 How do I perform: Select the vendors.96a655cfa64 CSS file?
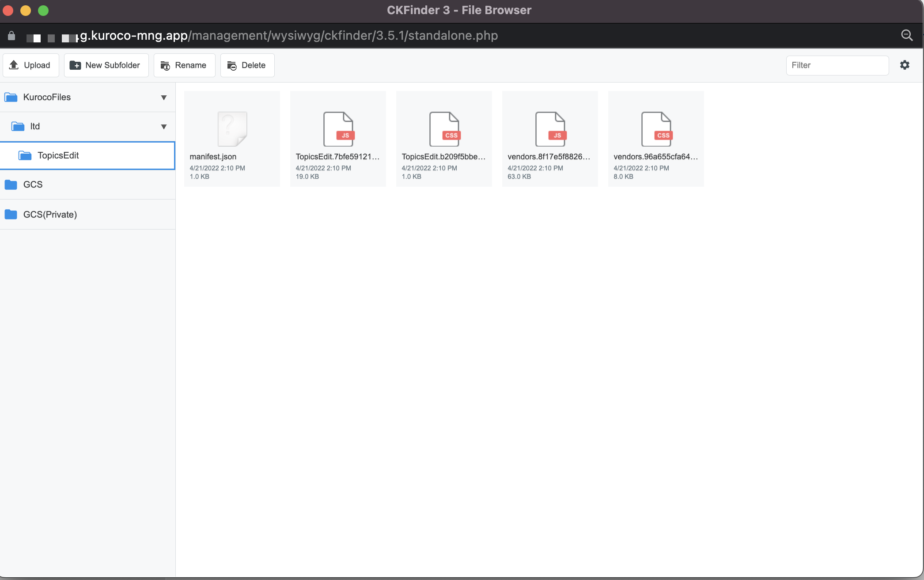pyautogui.click(x=656, y=138)
